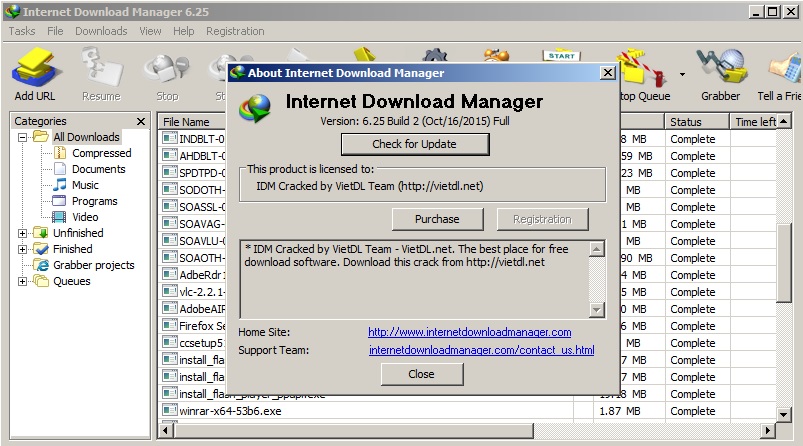Open the File menu
803x446 pixels.
pos(55,31)
